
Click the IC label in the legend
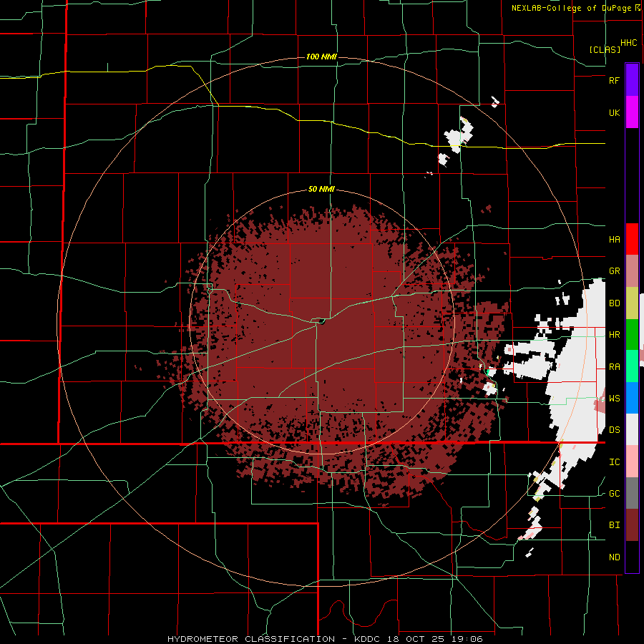614,462
